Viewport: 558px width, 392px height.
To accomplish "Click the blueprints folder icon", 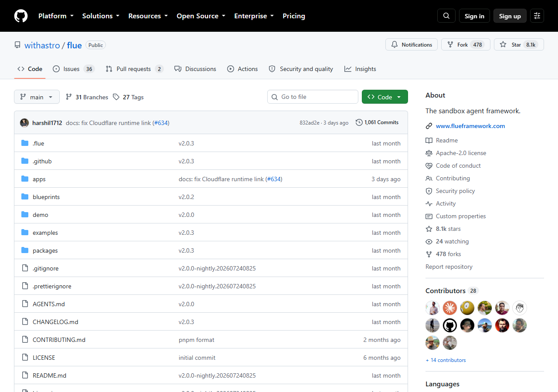I will coord(25,197).
